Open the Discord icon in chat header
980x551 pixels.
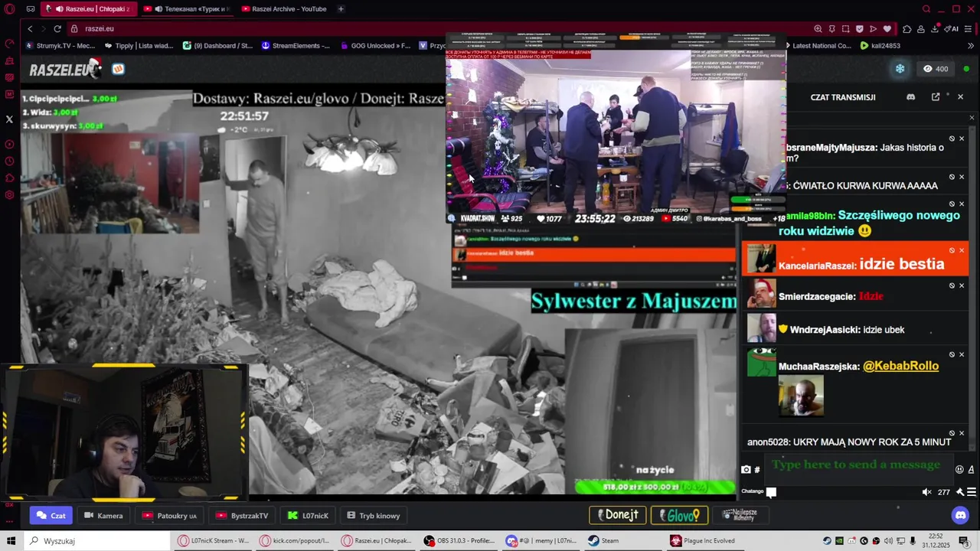point(910,97)
